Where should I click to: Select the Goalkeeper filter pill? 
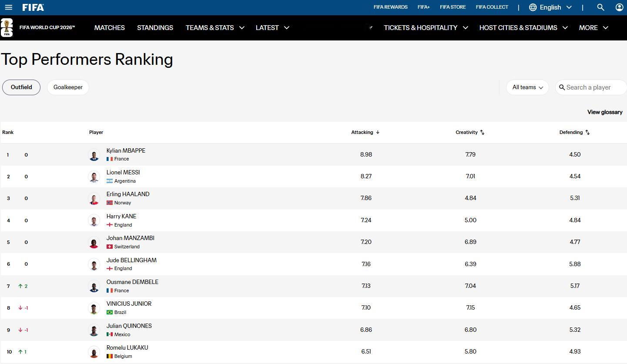[x=68, y=87]
